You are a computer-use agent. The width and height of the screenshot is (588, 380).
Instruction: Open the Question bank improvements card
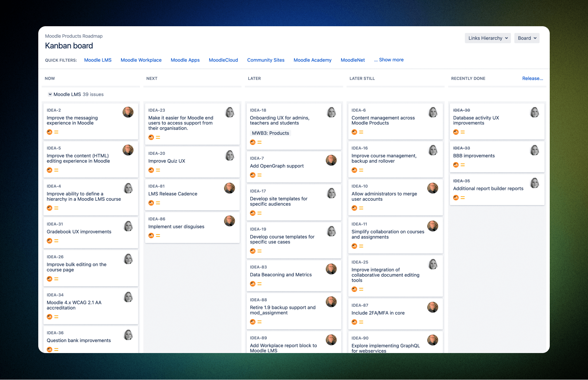(x=91, y=340)
